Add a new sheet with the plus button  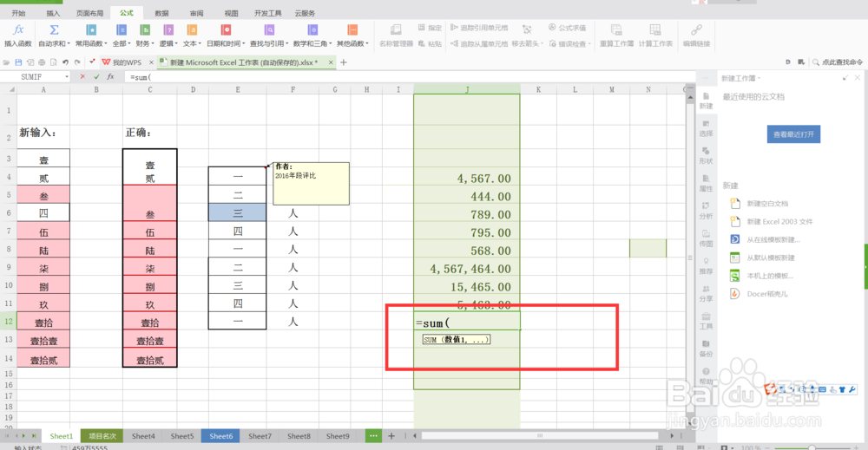pyautogui.click(x=391, y=435)
